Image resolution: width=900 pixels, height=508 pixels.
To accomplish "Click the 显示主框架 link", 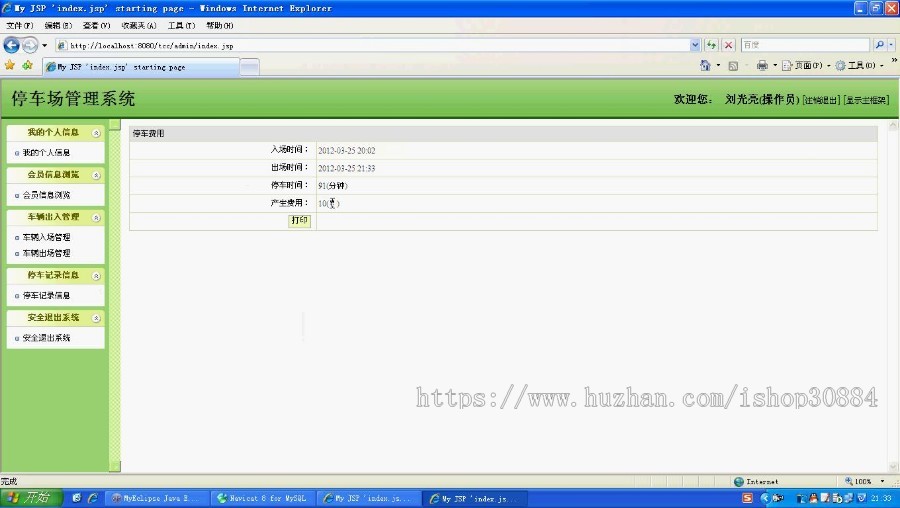I will [x=866, y=100].
